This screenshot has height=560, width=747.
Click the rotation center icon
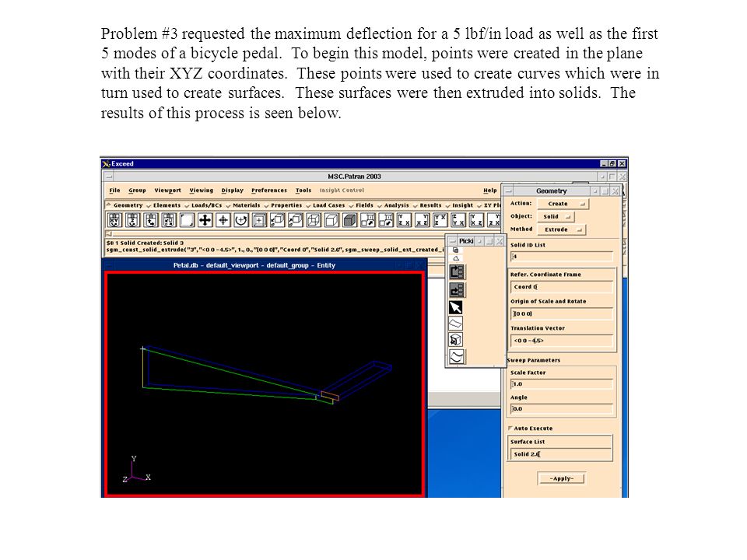241,220
